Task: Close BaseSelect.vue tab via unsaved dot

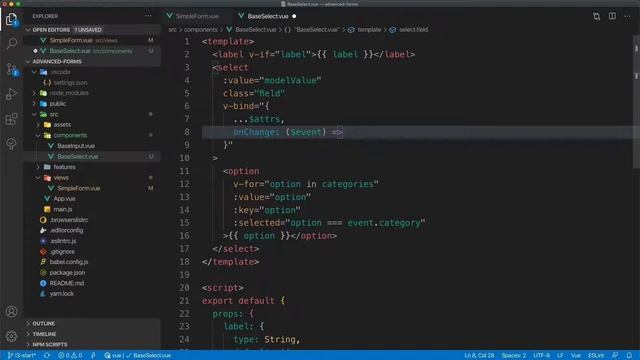Action: pos(294,16)
